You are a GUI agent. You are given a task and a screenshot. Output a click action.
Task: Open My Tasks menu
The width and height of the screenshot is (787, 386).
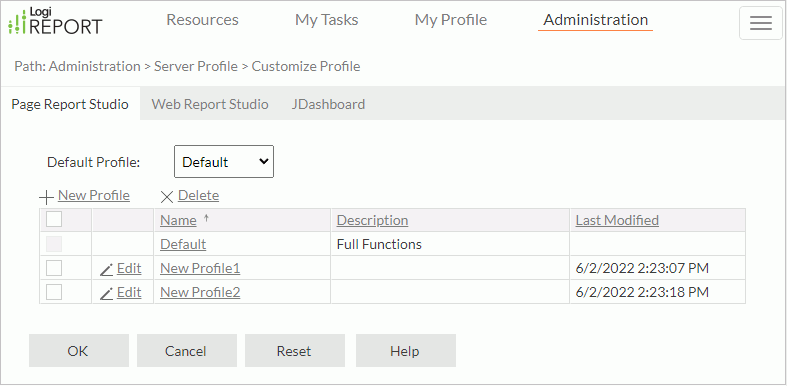327,20
